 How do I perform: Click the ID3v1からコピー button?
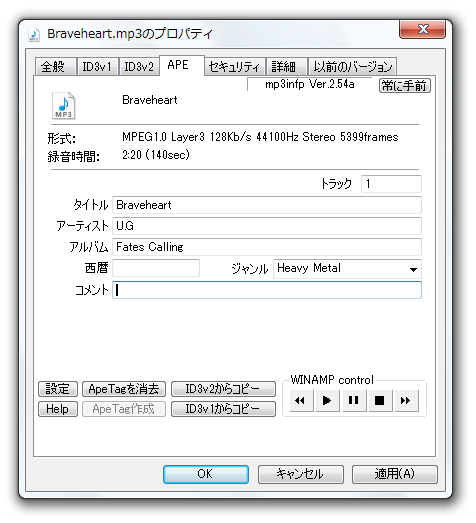223,409
